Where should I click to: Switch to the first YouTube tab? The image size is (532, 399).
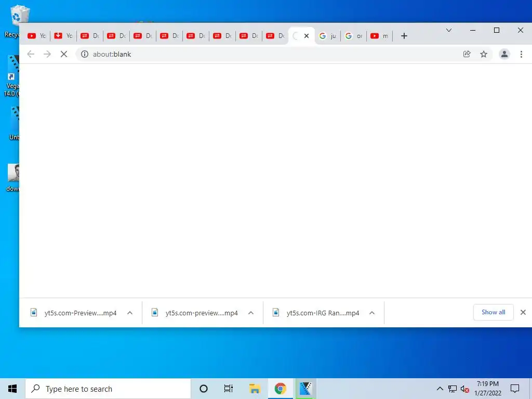[37, 36]
